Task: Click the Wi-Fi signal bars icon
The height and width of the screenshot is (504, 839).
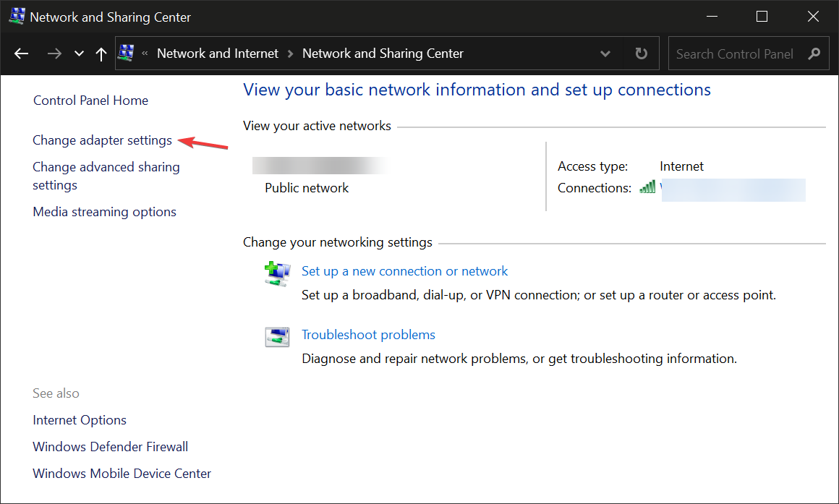Action: coord(647,188)
